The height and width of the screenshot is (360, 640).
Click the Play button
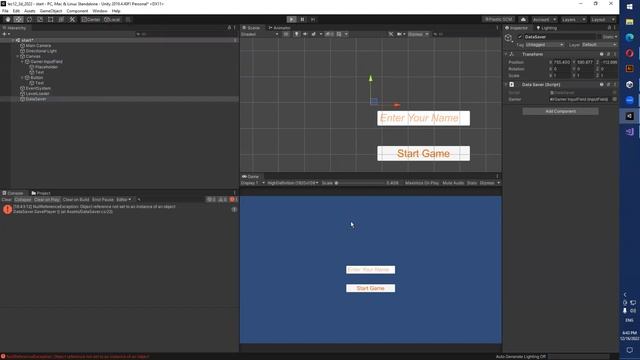point(291,20)
